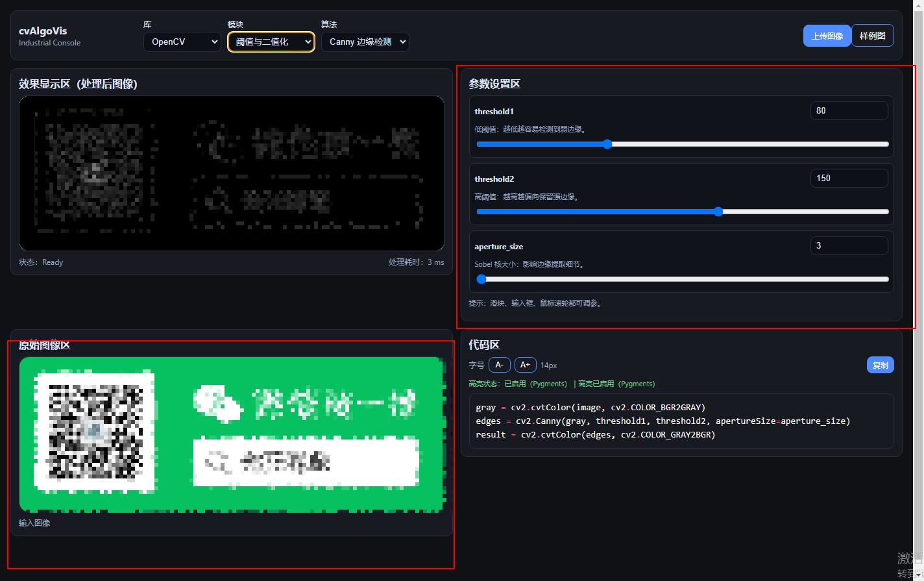Click the 提示 hint text below parameters
924x581 pixels.
click(537, 303)
